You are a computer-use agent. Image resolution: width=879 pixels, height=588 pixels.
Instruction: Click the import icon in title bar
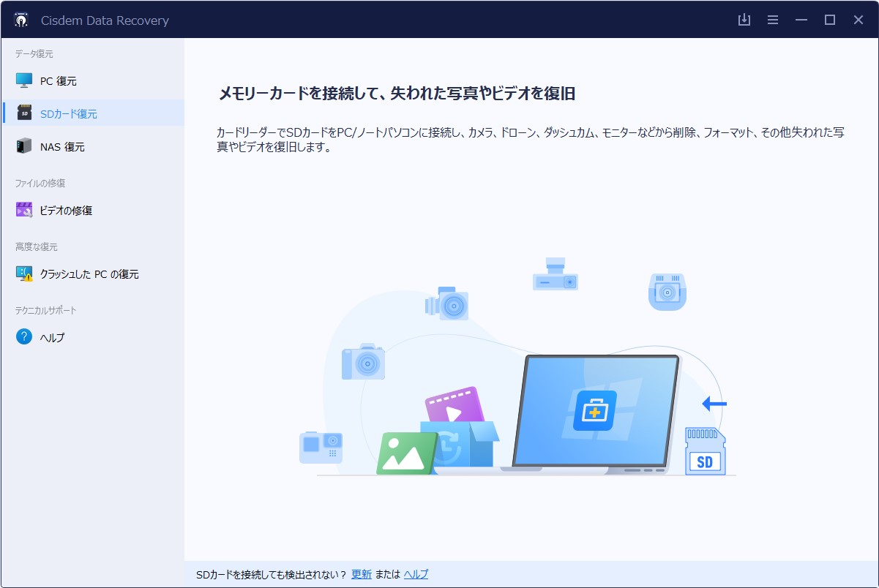(744, 20)
